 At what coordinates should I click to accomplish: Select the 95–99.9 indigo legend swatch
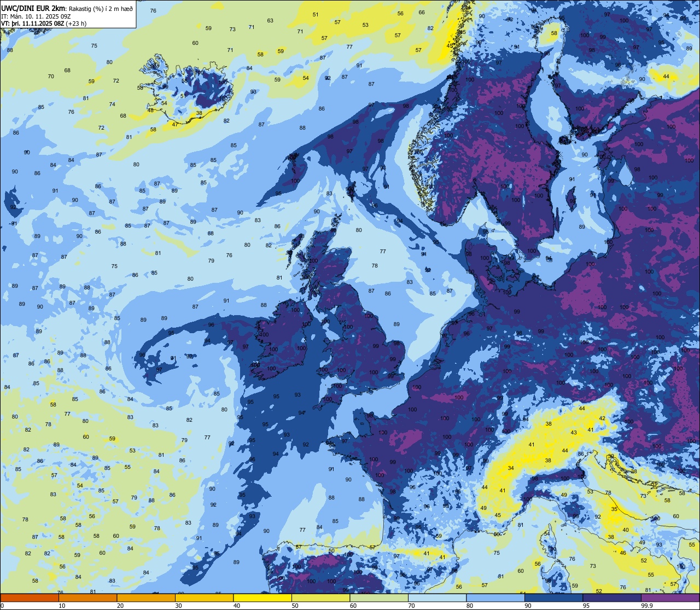(x=612, y=597)
